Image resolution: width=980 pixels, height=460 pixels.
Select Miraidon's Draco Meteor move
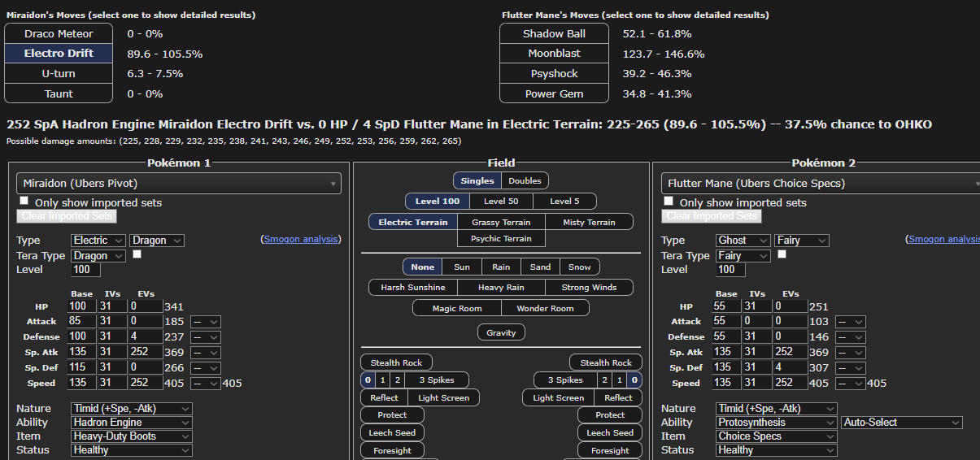click(x=59, y=33)
